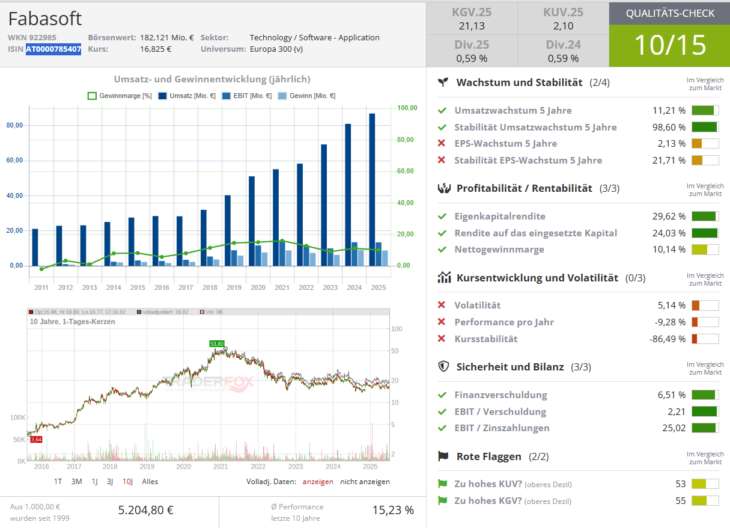Click Europa 300 (v) universe text
Image resolution: width=730 pixels, height=528 pixels.
(x=276, y=49)
